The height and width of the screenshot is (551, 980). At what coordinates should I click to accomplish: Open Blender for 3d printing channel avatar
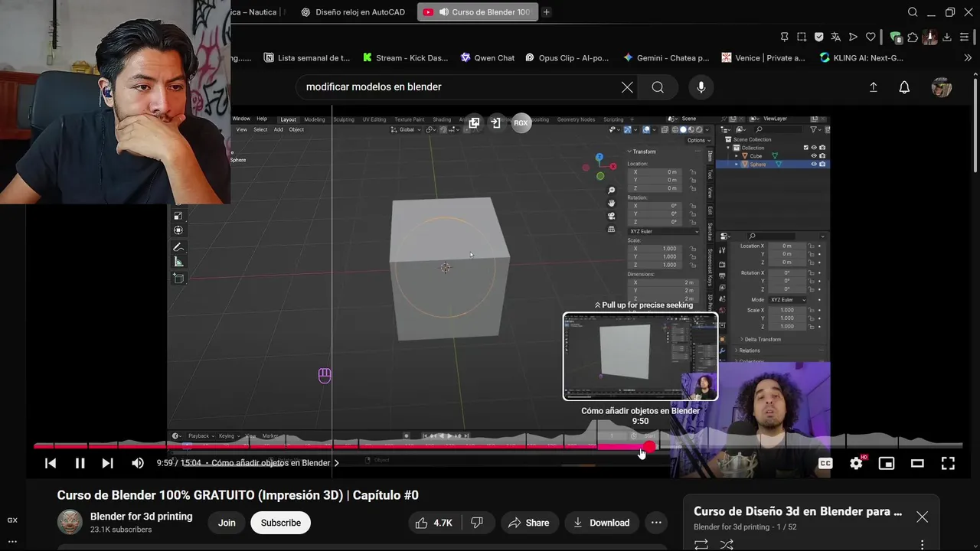[x=70, y=522]
